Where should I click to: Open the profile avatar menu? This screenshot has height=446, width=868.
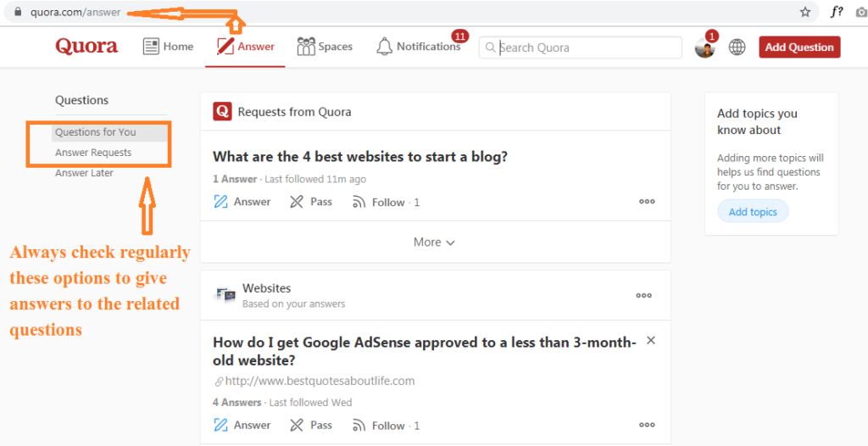704,47
